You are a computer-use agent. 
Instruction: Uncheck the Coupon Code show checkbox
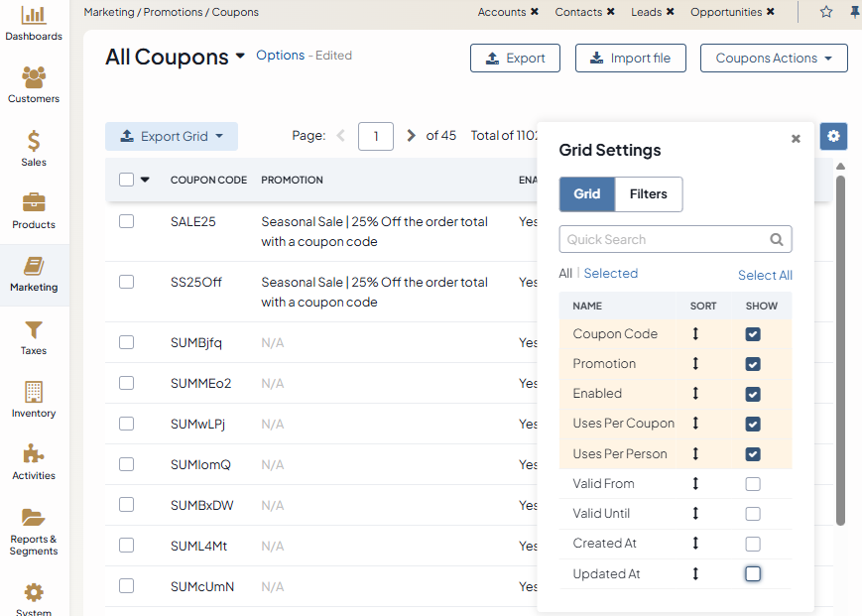coord(753,334)
